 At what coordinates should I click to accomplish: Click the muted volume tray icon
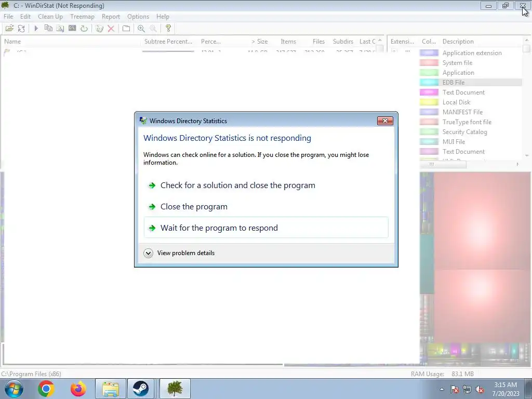click(480, 390)
